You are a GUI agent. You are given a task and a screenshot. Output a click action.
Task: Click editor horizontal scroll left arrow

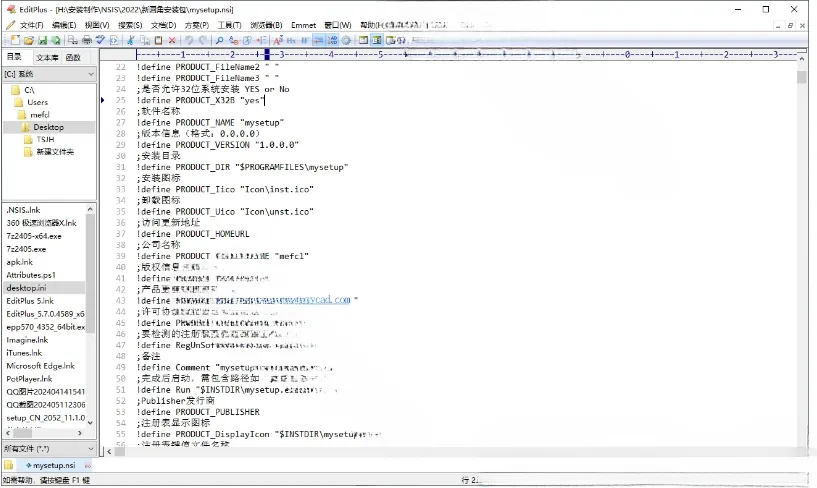[x=109, y=452]
